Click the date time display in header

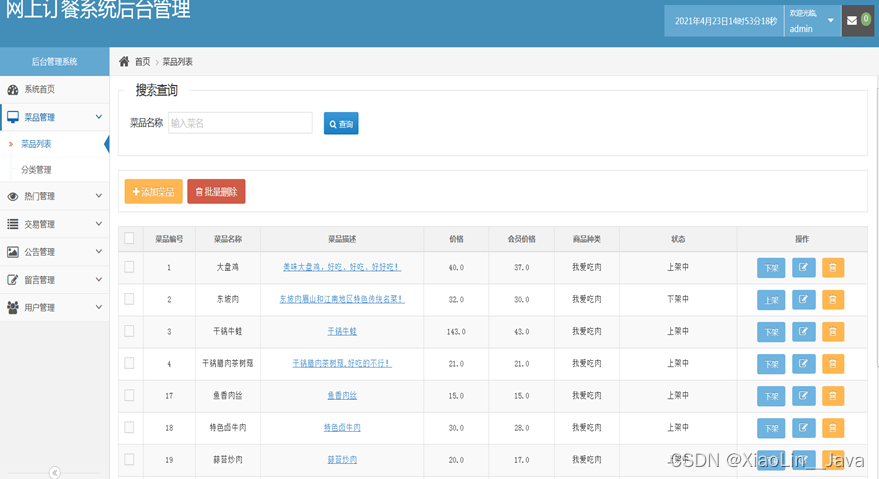725,21
